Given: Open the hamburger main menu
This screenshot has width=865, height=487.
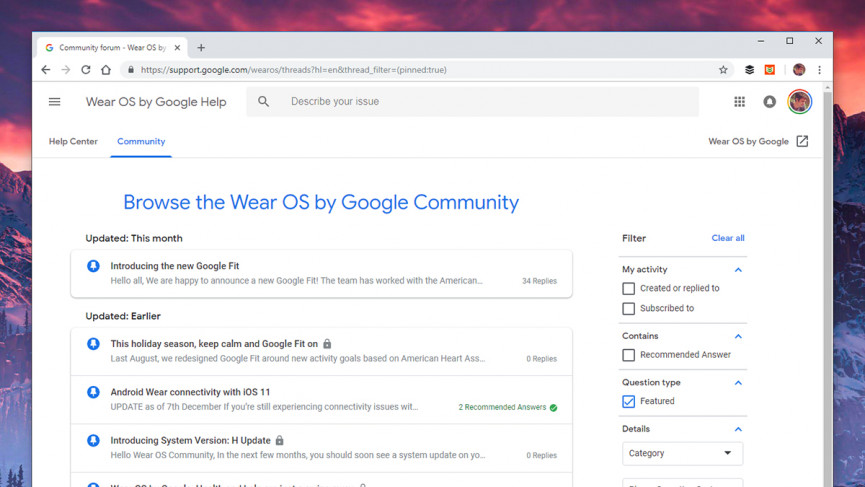Looking at the screenshot, I should pyautogui.click(x=55, y=101).
